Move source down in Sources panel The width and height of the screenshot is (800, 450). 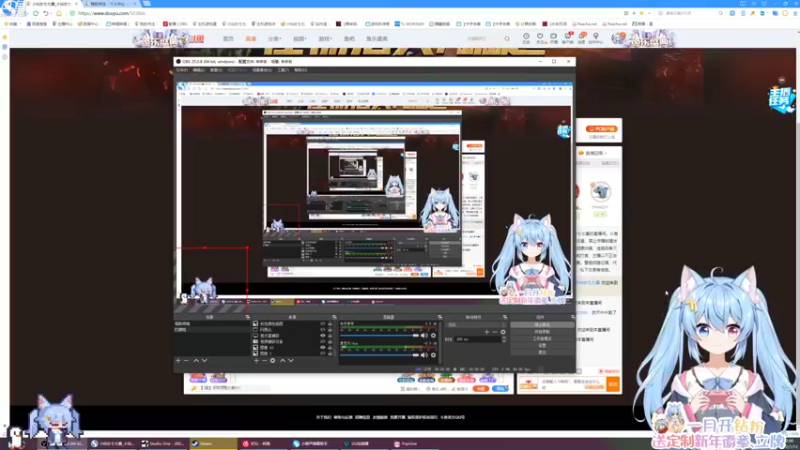coord(291,361)
